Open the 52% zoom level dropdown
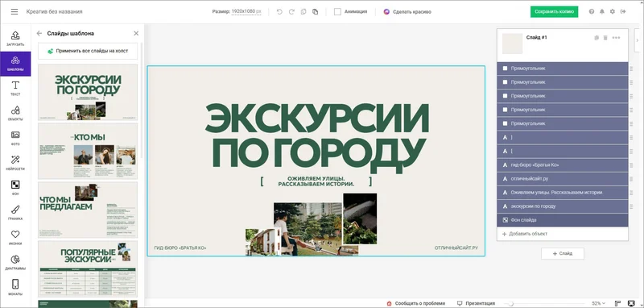This screenshot has height=308, width=644. pyautogui.click(x=598, y=303)
